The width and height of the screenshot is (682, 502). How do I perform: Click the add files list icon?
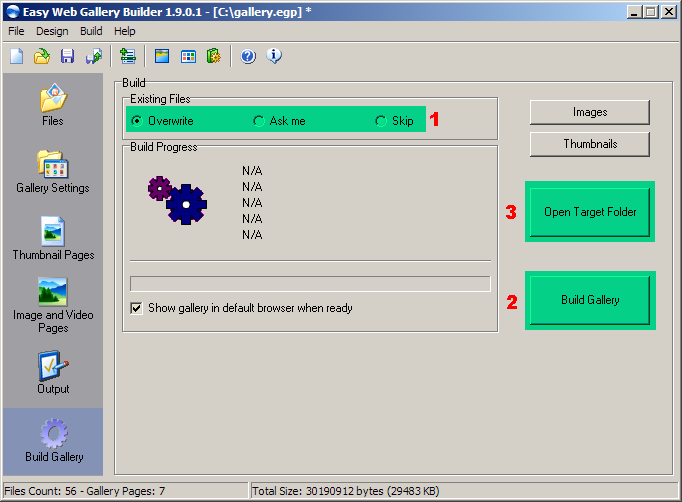pyautogui.click(x=128, y=56)
